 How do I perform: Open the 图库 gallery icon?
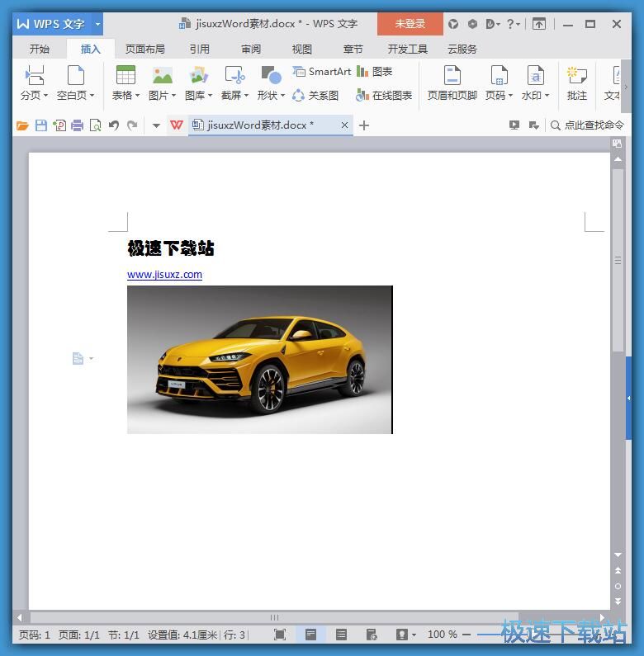198,76
